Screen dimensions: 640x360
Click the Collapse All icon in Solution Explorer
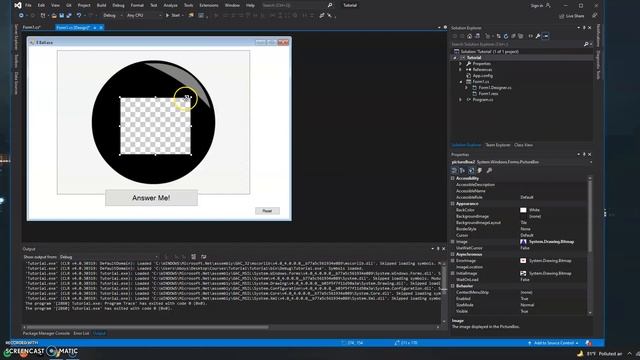(x=513, y=36)
